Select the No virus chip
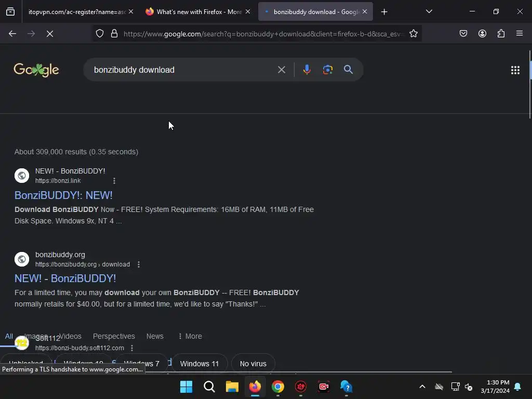Screen dimensions: 532x399 coord(253,364)
